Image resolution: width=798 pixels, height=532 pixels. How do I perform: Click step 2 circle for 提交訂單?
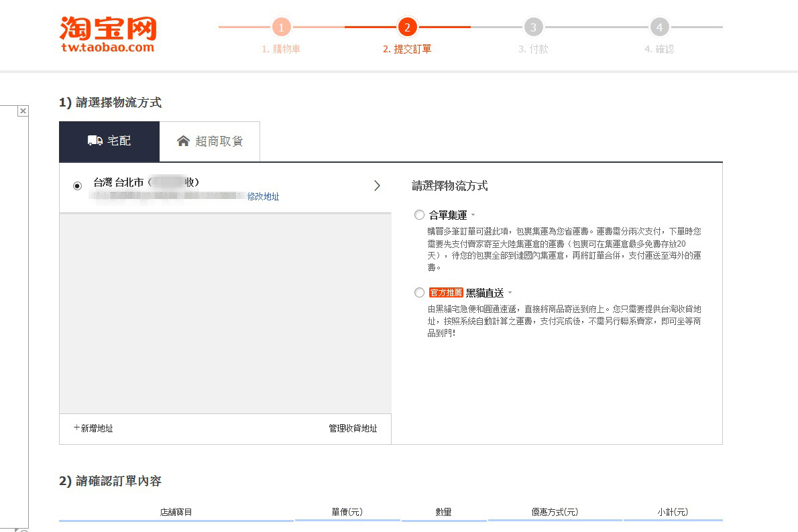pos(407,27)
